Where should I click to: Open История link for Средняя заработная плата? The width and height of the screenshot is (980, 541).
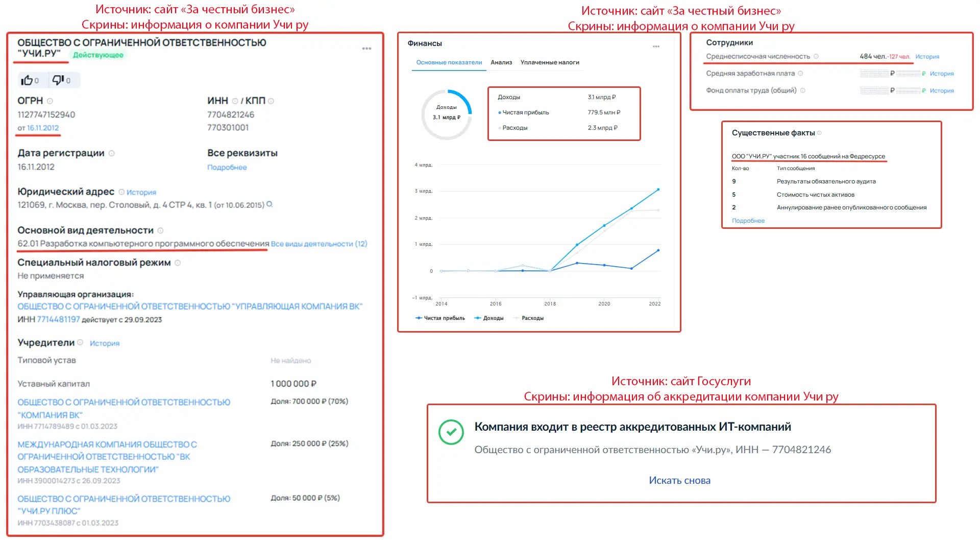tap(942, 74)
